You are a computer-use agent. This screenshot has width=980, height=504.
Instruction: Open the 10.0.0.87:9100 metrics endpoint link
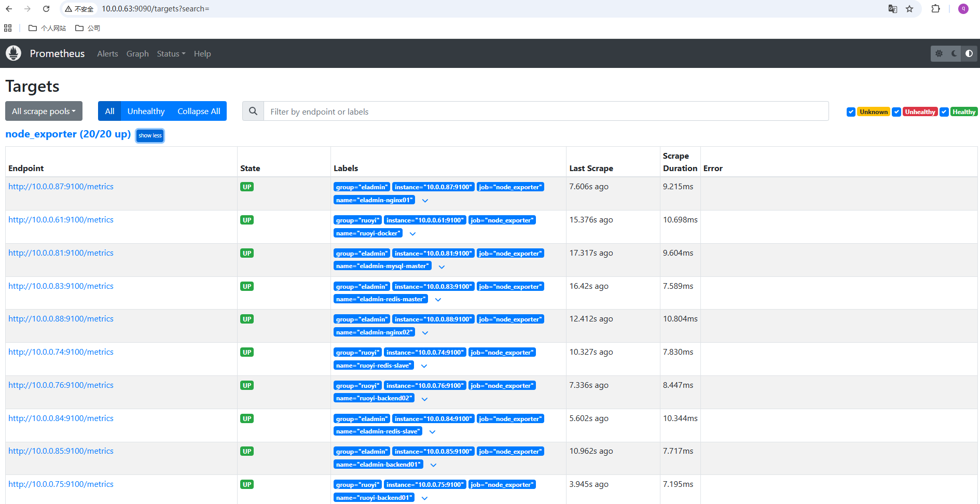coord(61,187)
